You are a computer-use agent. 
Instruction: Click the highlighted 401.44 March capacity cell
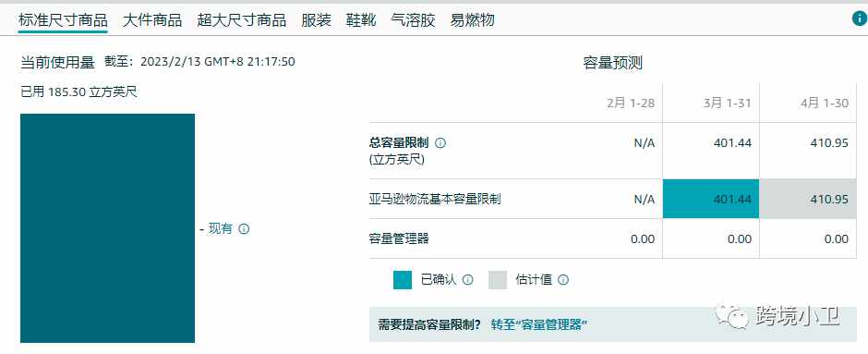tap(711, 199)
